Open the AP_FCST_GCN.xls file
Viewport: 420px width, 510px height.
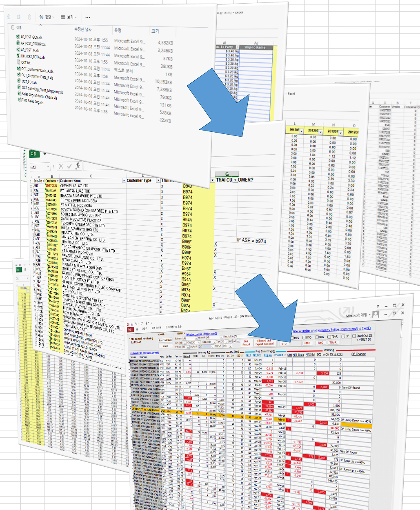31,37
